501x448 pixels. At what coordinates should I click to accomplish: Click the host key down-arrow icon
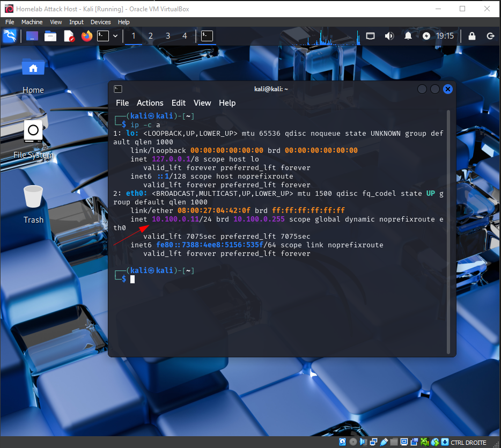(x=445, y=442)
